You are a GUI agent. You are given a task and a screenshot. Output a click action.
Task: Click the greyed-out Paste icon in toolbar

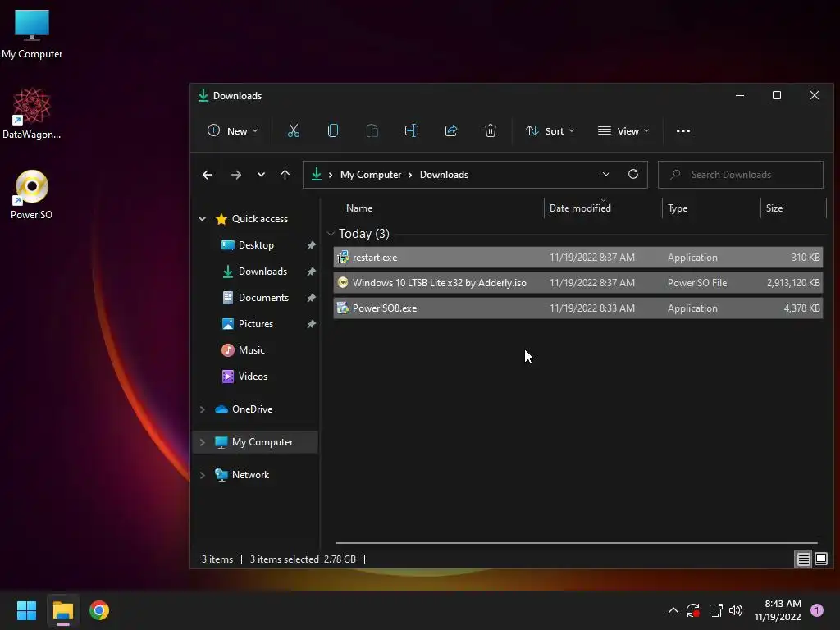[372, 130]
